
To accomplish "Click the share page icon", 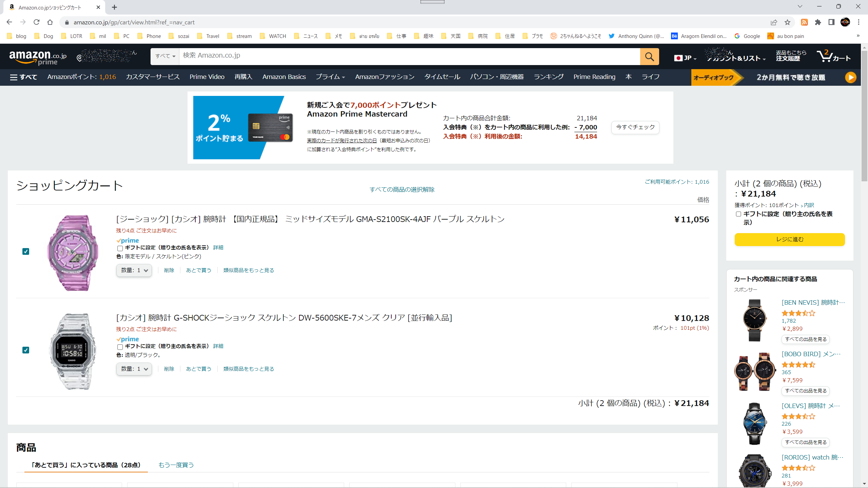I will (774, 22).
